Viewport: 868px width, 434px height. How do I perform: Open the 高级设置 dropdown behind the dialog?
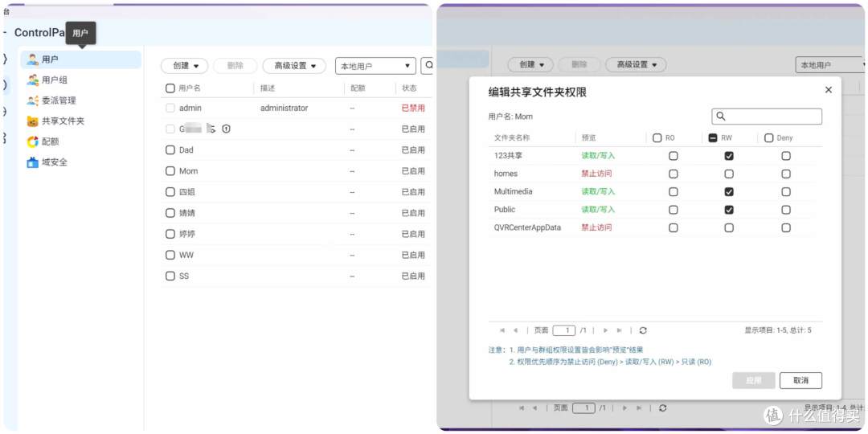(x=636, y=65)
